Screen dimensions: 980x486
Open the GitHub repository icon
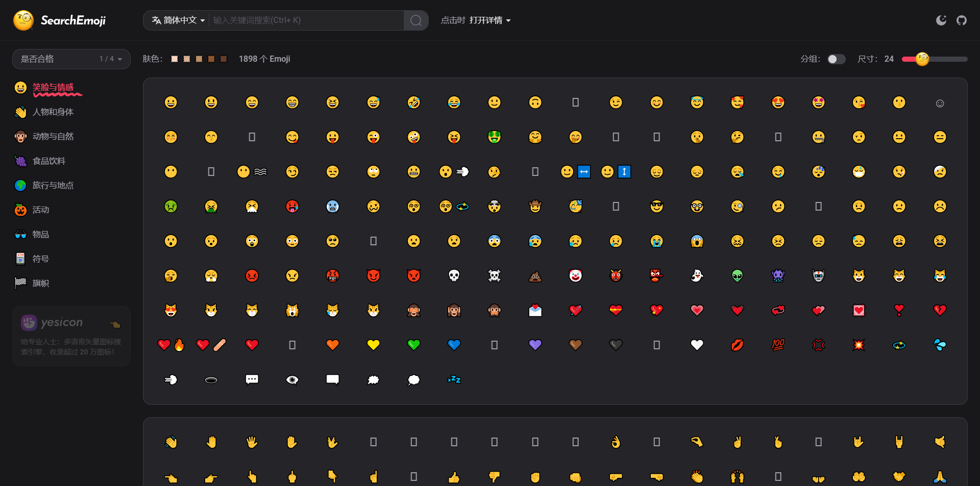pyautogui.click(x=961, y=20)
